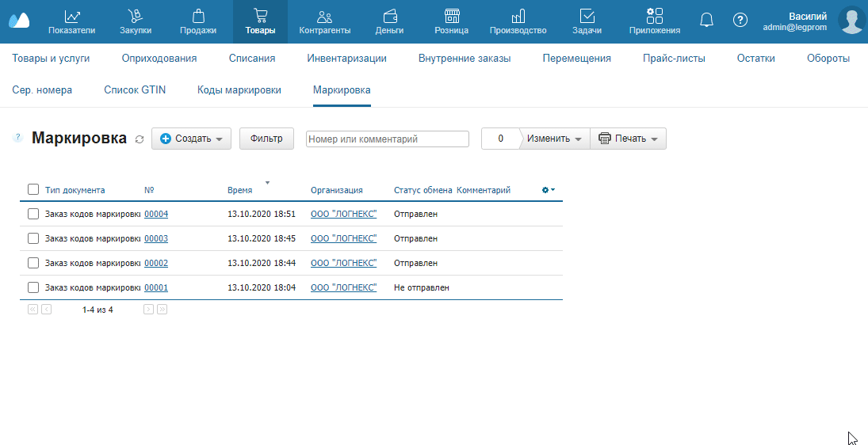Refresh the Маркировка list
868x445 pixels.
click(140, 139)
